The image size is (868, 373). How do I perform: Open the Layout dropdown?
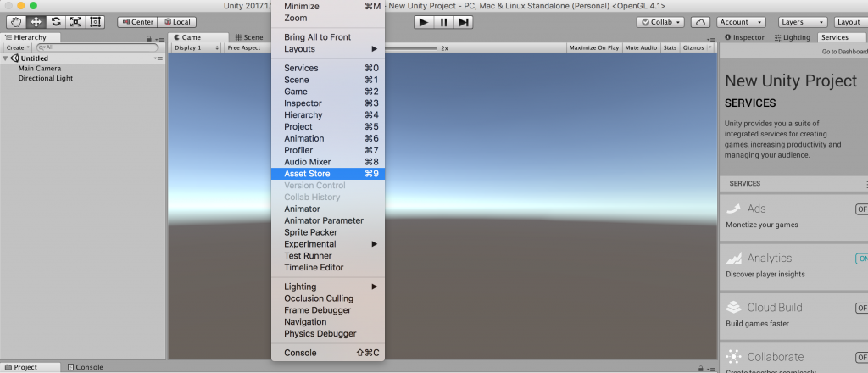pyautogui.click(x=850, y=22)
